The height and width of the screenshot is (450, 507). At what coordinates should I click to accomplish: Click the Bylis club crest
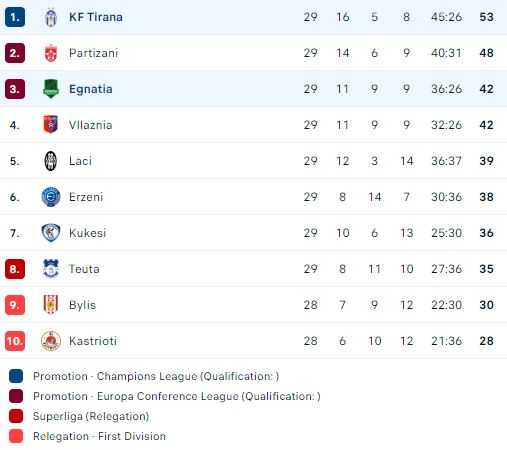pos(51,304)
